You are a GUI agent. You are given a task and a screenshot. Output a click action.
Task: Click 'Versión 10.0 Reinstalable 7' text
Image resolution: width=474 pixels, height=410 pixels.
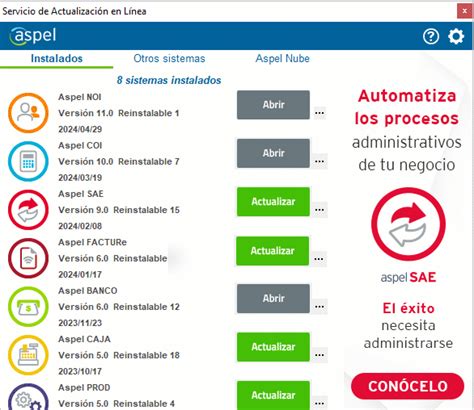tap(119, 161)
